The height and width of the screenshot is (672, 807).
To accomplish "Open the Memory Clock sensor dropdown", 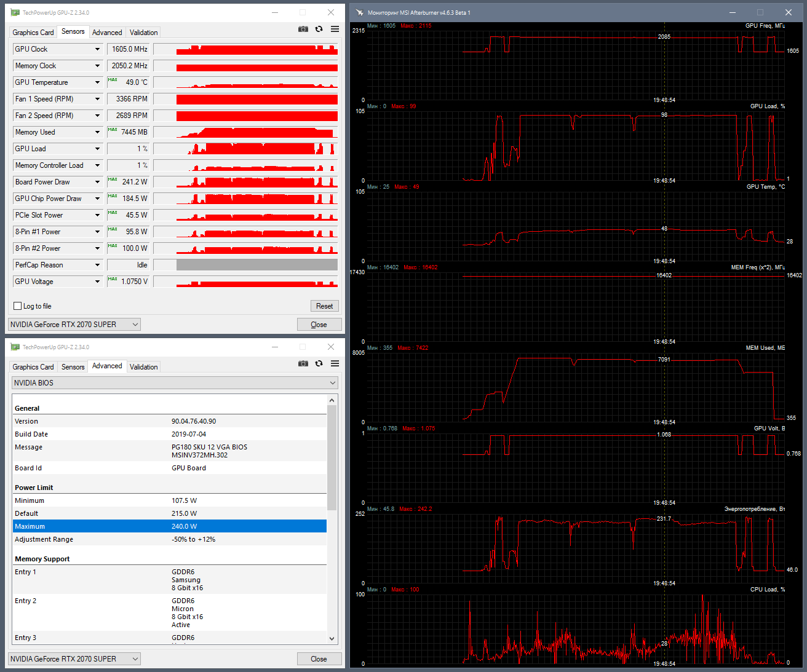I will click(97, 66).
